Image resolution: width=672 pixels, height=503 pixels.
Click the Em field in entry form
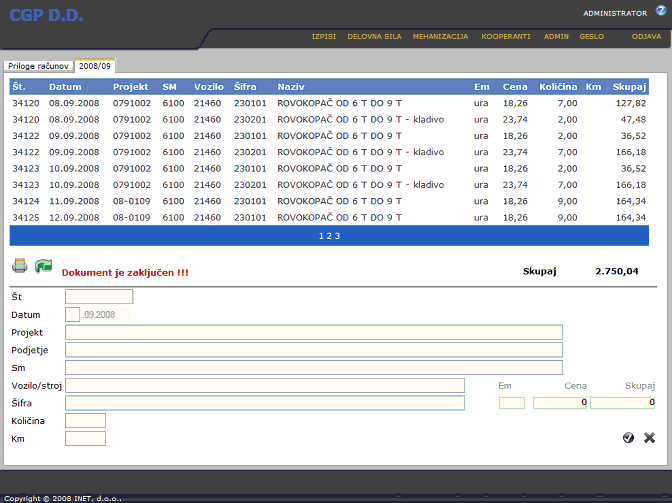point(512,403)
